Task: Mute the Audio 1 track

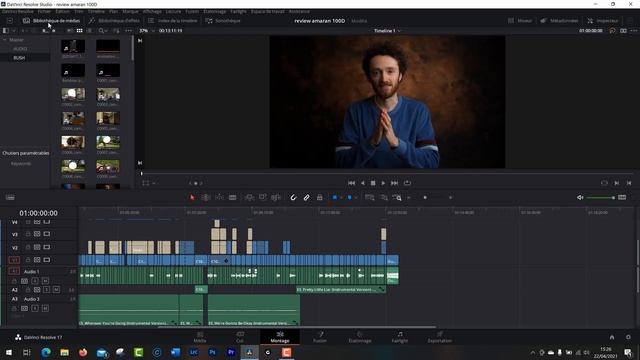Action: click(45, 281)
